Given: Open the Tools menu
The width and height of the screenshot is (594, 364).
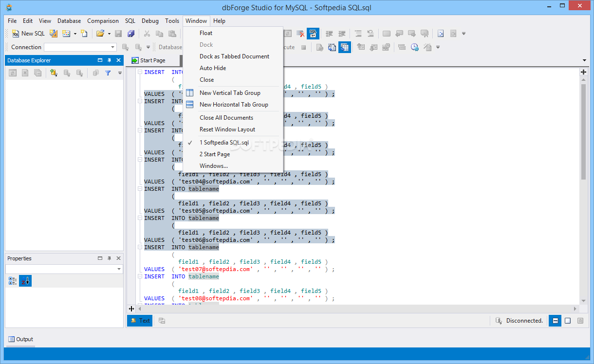Looking at the screenshot, I should [x=172, y=21].
